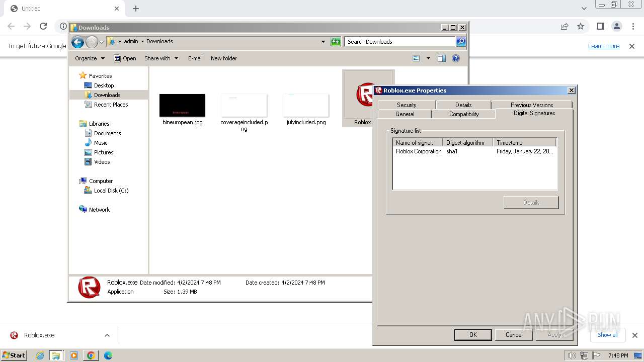Click Cancel in Properties dialog
Viewport: 644px width, 362px height.
click(514, 335)
